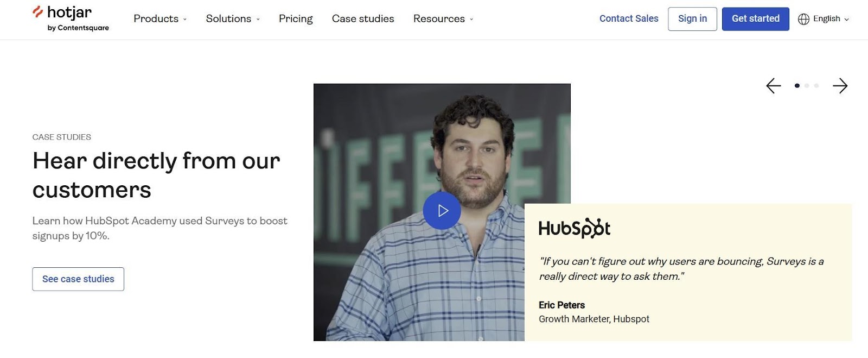The image size is (868, 358).
Task: Expand the Resources menu
Action: (443, 19)
